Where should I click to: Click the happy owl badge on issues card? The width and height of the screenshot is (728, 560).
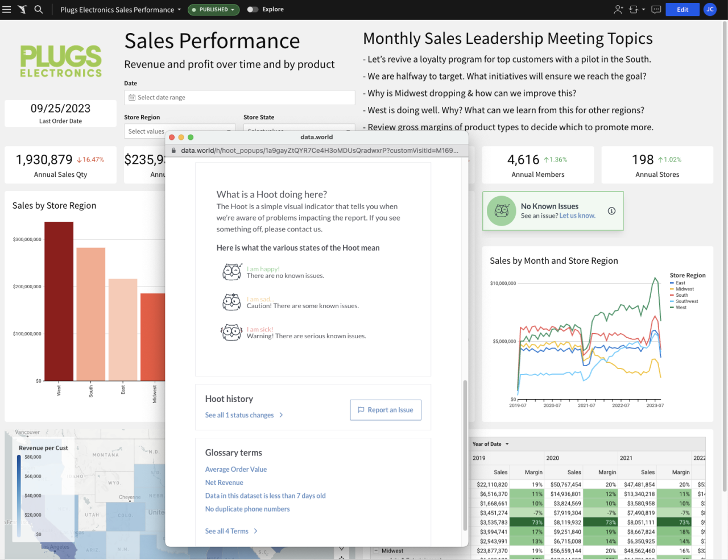click(502, 211)
